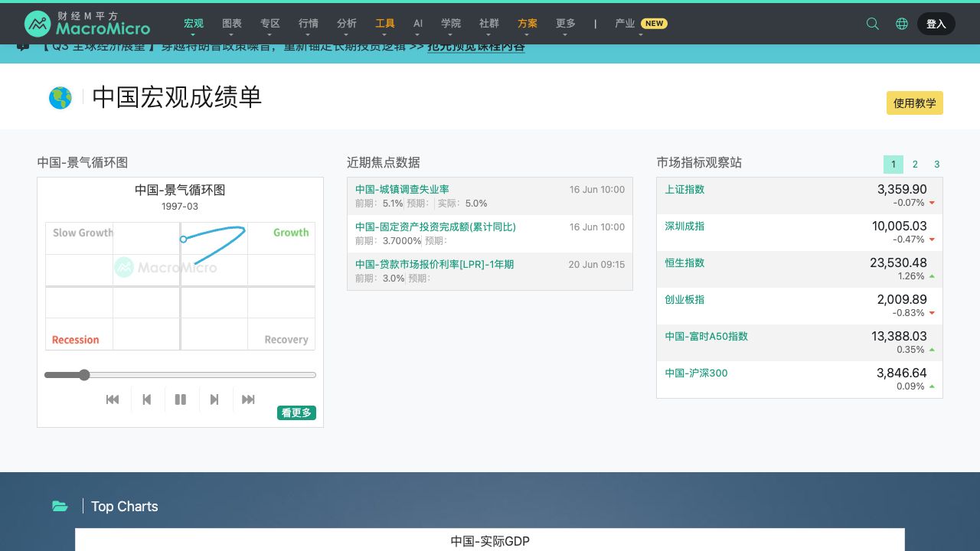Open the 工具 dropdown menu
Screen dimensions: 980x551
click(x=385, y=24)
